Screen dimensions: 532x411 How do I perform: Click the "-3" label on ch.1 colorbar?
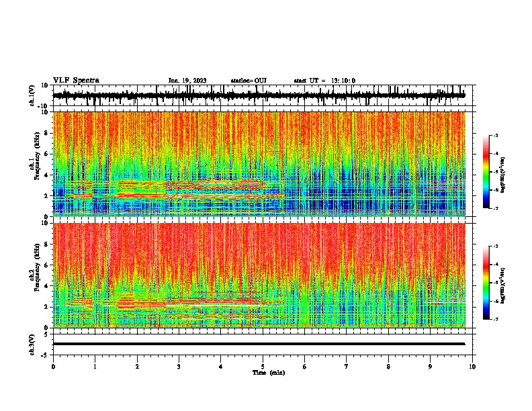[x=495, y=136]
